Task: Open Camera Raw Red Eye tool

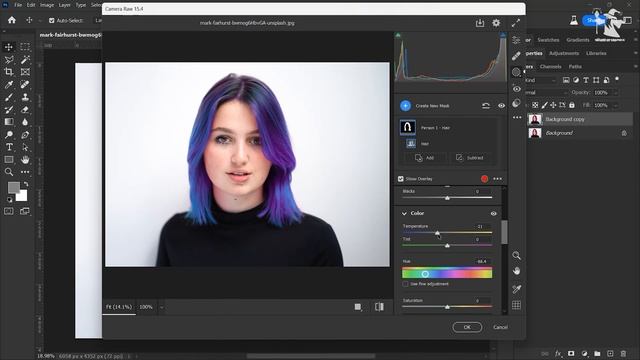Action: pos(516,89)
